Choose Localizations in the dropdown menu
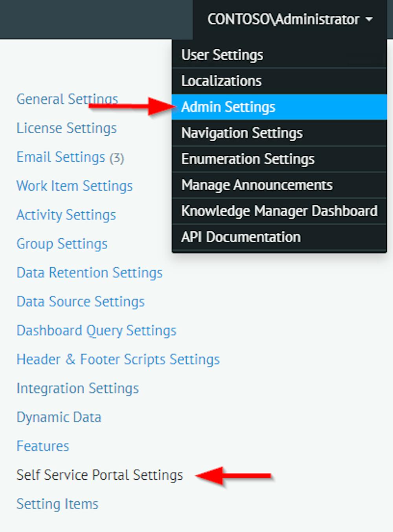This screenshot has width=393, height=532. point(221,81)
